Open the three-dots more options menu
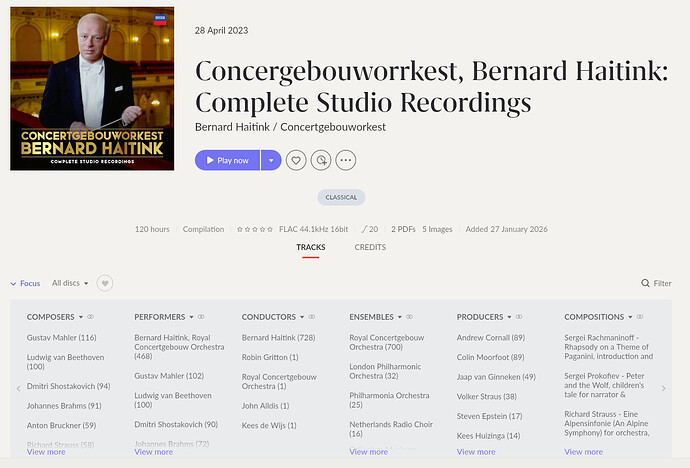This screenshot has width=690, height=468. coord(345,160)
